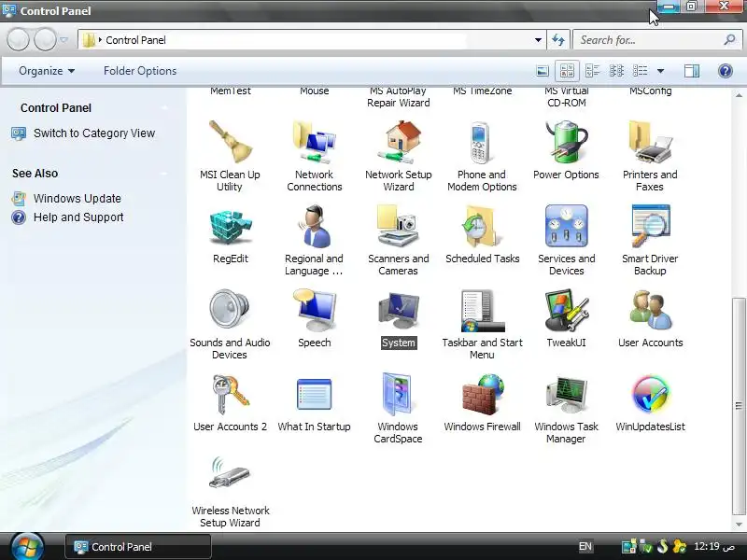Open Network Connections icon
Image resolution: width=747 pixels, height=560 pixels.
[315, 156]
